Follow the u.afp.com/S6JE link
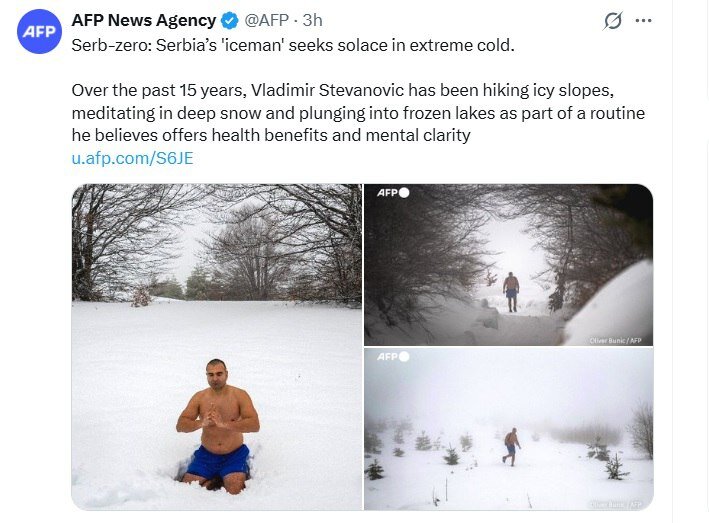 [x=133, y=158]
